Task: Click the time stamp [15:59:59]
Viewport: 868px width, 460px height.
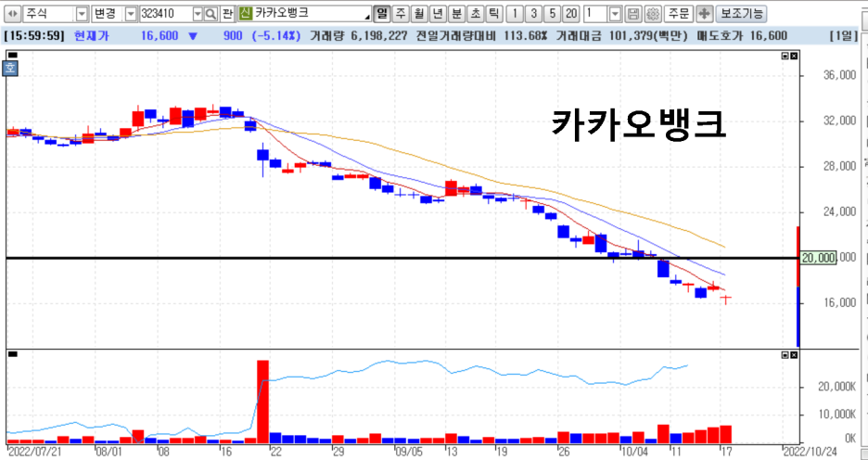Action: coord(34,36)
